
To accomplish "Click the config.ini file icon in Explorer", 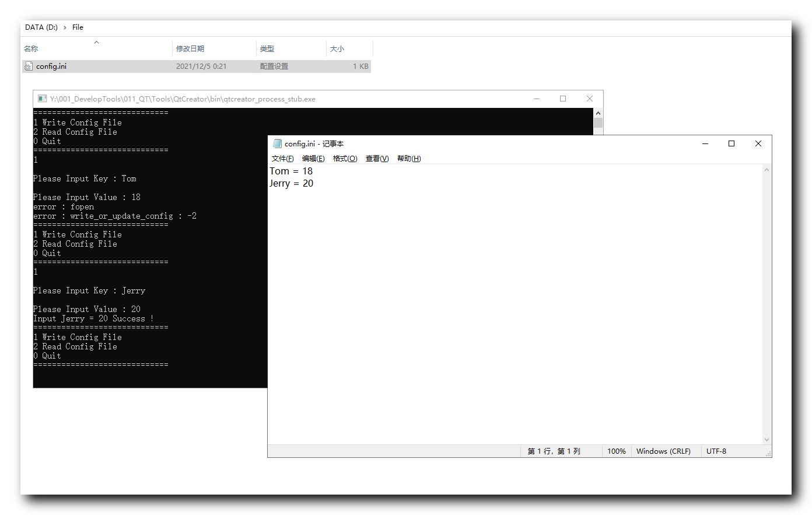I will tap(28, 66).
